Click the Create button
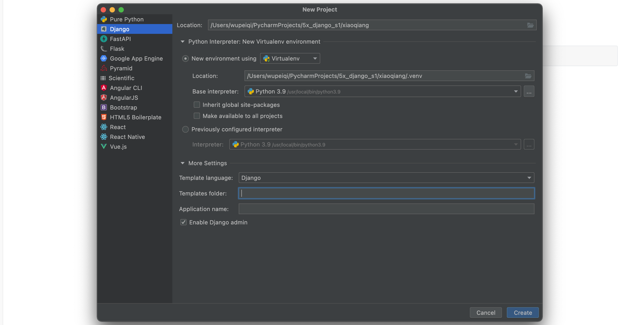The height and width of the screenshot is (325, 644). click(522, 313)
